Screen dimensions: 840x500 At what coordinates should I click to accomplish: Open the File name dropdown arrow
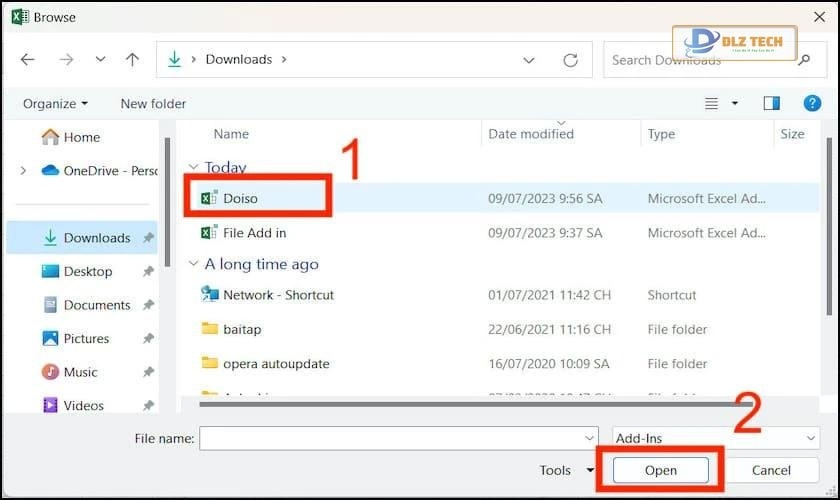(x=590, y=438)
